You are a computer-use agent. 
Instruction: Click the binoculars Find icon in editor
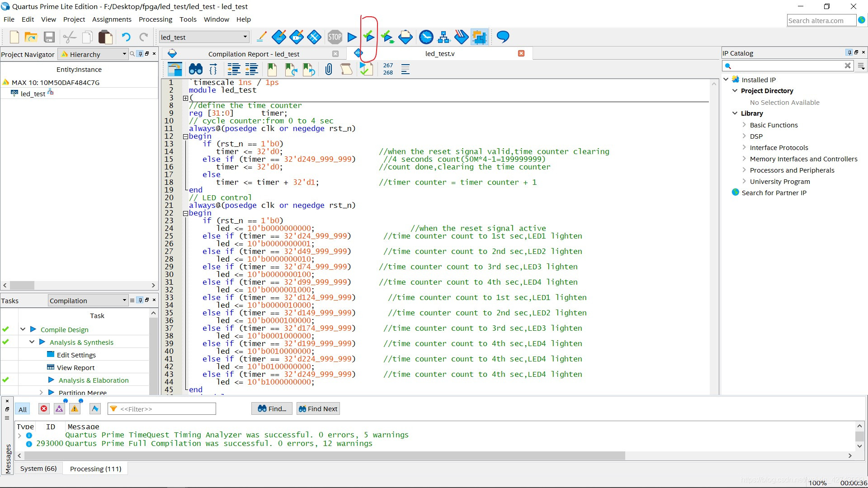tap(195, 69)
